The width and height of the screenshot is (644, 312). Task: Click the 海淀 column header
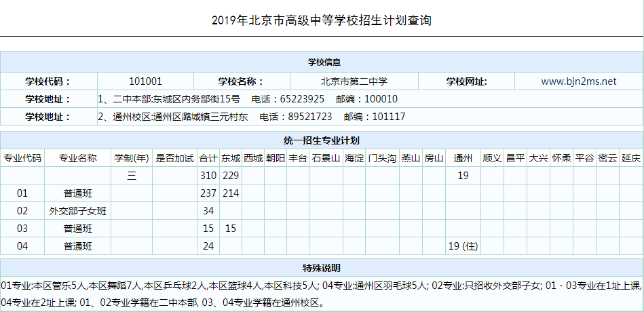point(354,158)
